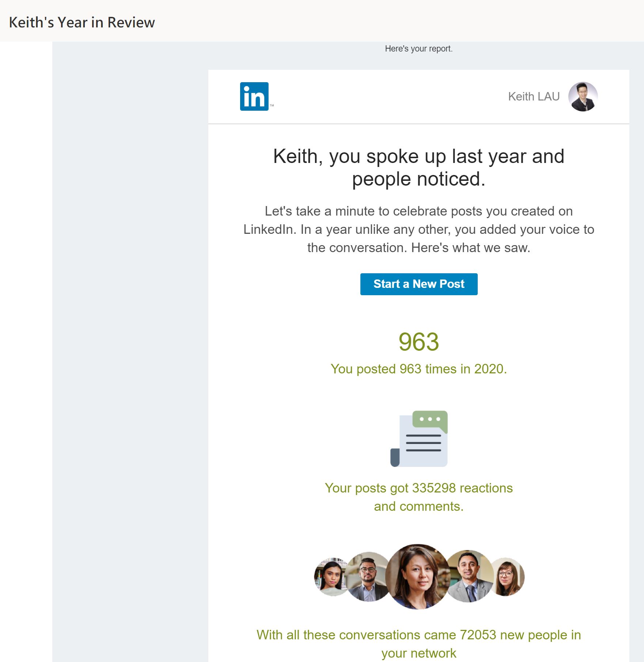Click the text lines on the paper document illustration
The width and height of the screenshot is (644, 662).
(x=423, y=443)
